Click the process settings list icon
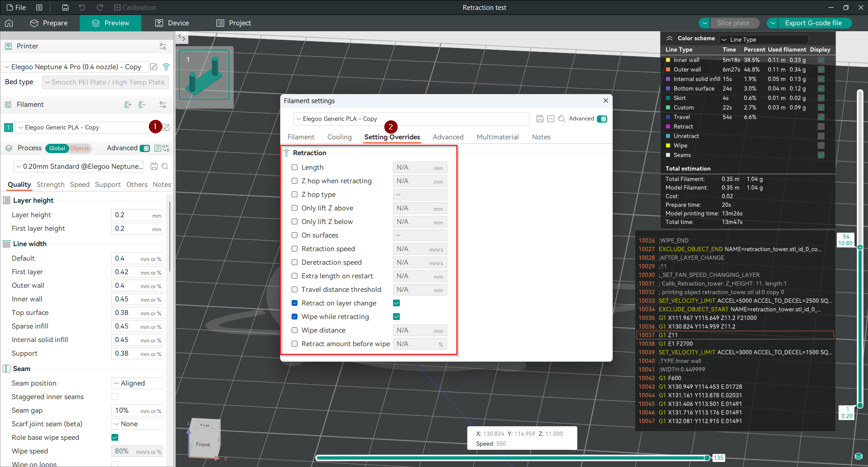This screenshot has height=467, width=868. (158, 148)
